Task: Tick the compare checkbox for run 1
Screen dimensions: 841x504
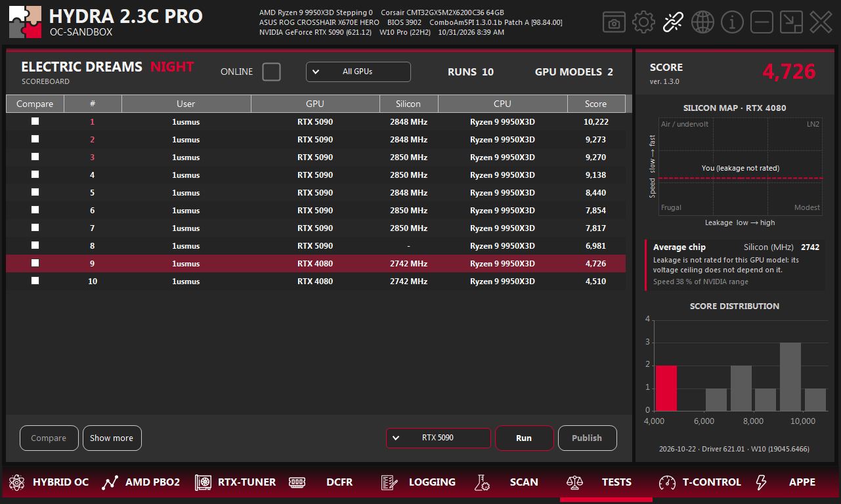Action: pos(35,121)
